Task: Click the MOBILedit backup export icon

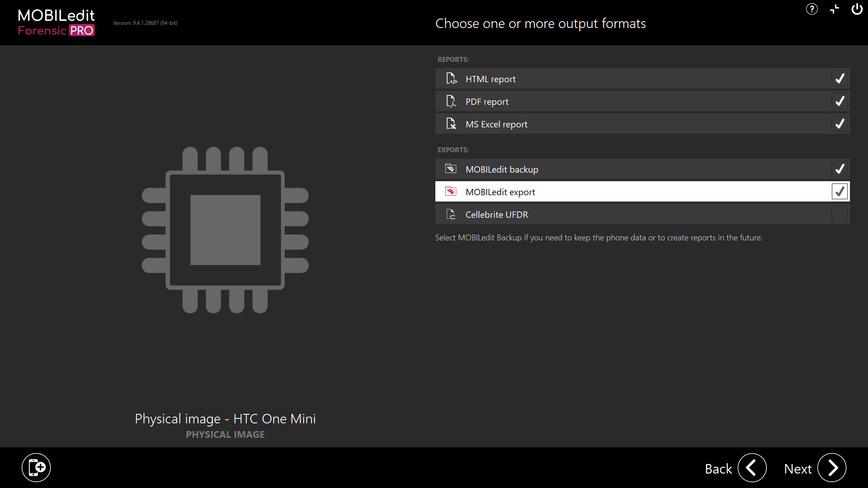Action: pyautogui.click(x=451, y=169)
